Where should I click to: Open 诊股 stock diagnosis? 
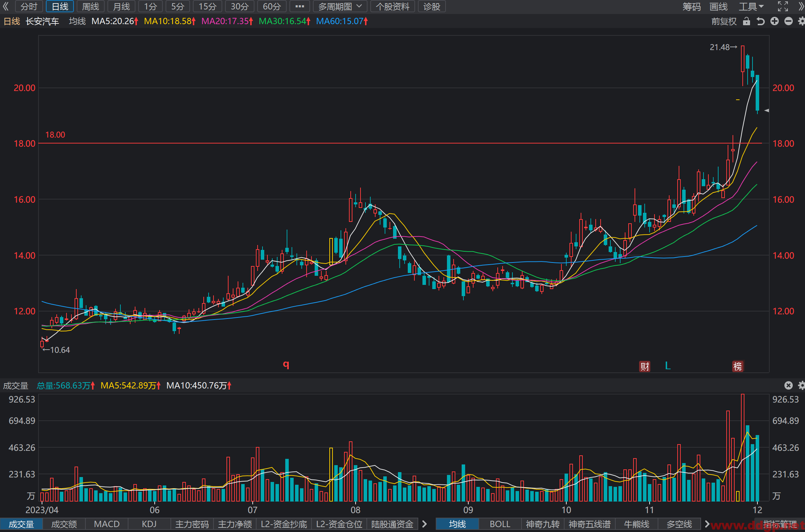pos(432,6)
